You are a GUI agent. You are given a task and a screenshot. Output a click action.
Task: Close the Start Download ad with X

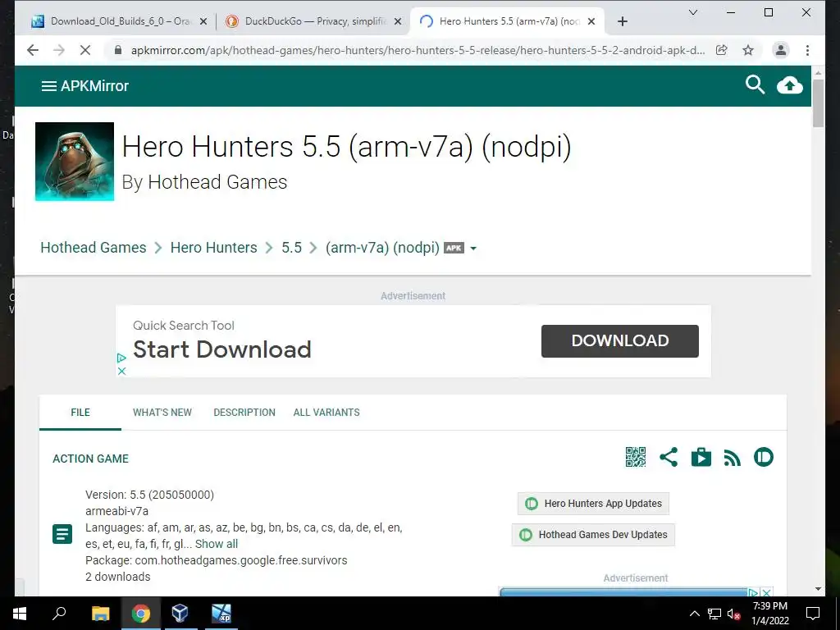121,371
